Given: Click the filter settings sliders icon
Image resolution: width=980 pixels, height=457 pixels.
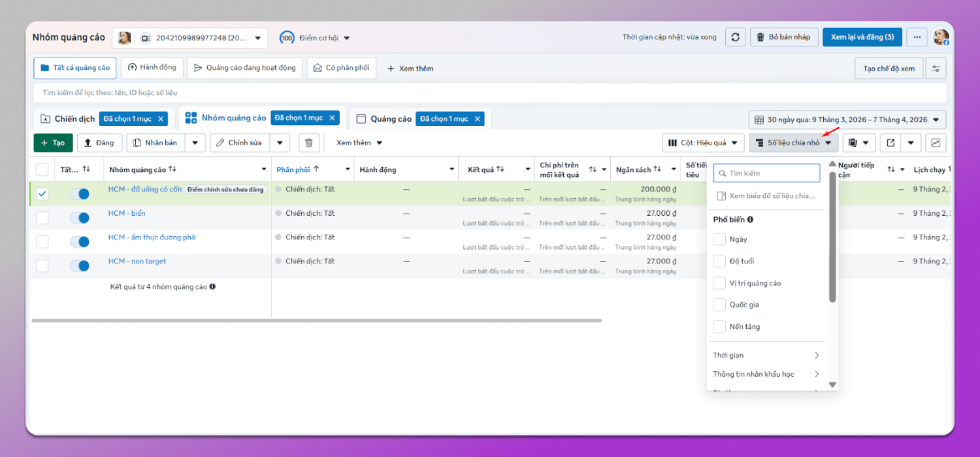Looking at the screenshot, I should point(936,69).
